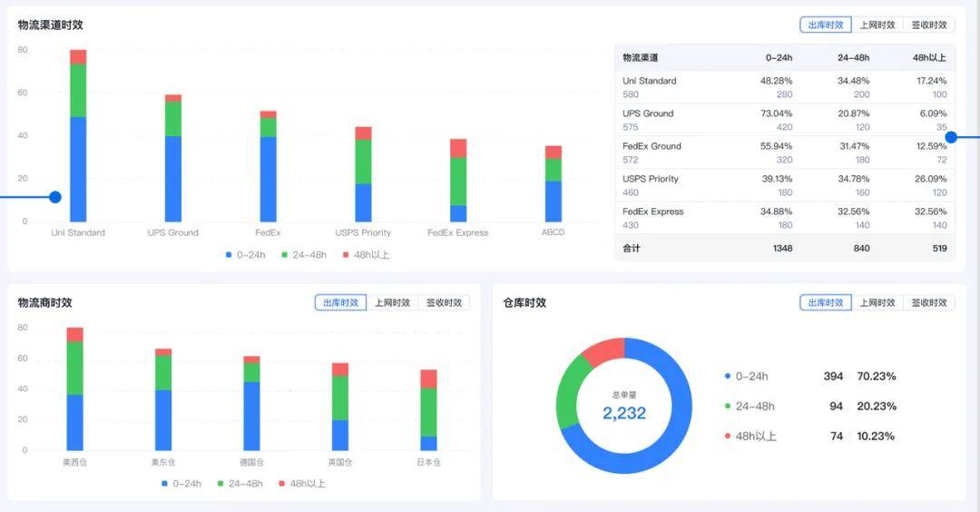Screen dimensions: 980x512
Task: Click the 0-24h table column header
Action: (x=779, y=57)
